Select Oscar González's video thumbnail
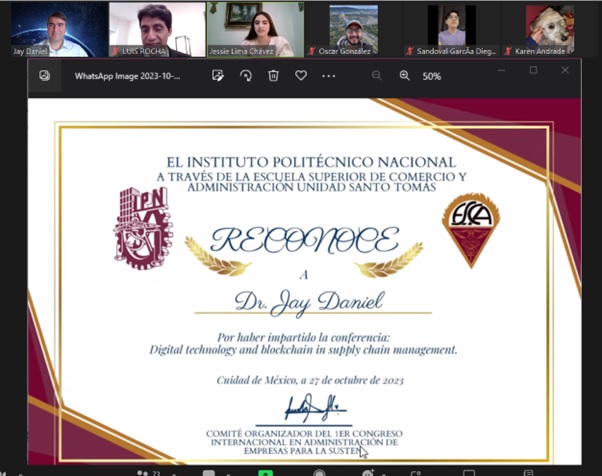602x476 pixels. (354, 30)
